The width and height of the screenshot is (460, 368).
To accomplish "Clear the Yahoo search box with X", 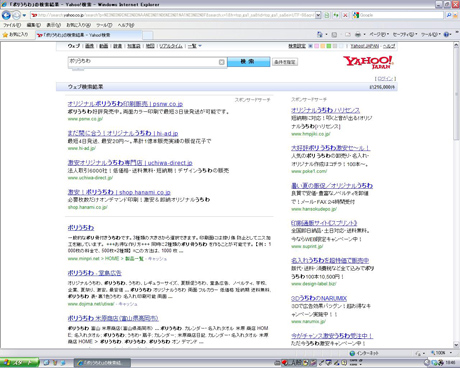I will coord(222,62).
